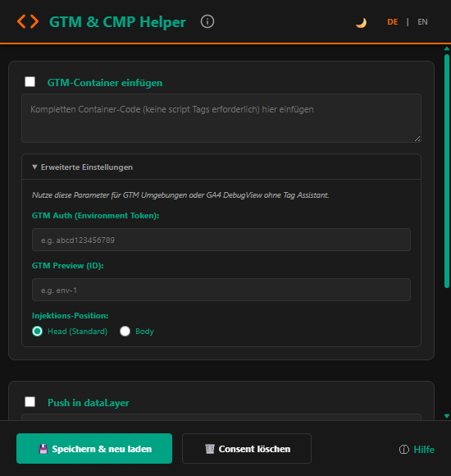451x476 pixels.
Task: Toggle dark mode with the moon icon
Action: (x=361, y=22)
